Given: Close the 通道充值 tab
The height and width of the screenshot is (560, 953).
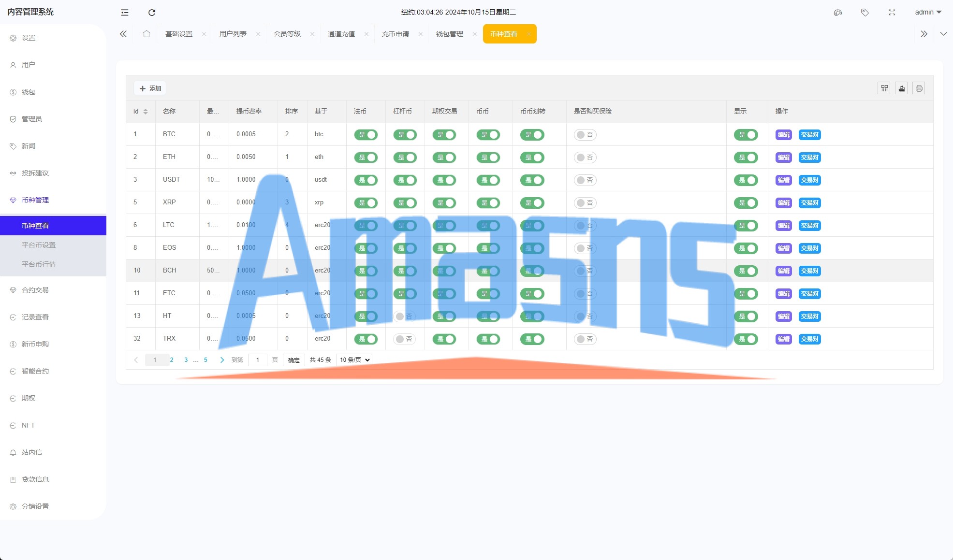Looking at the screenshot, I should point(367,34).
